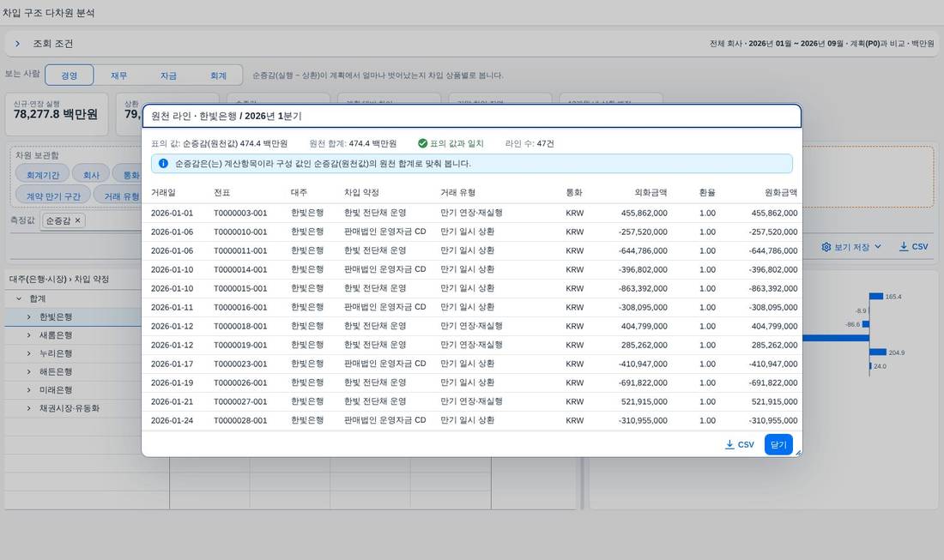Click voucher T0000026-001 cell

(x=240, y=382)
